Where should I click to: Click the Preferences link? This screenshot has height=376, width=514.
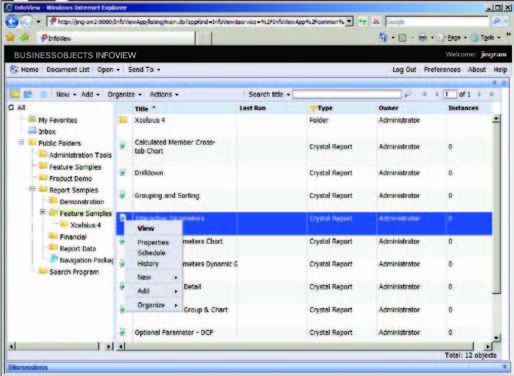tap(442, 69)
